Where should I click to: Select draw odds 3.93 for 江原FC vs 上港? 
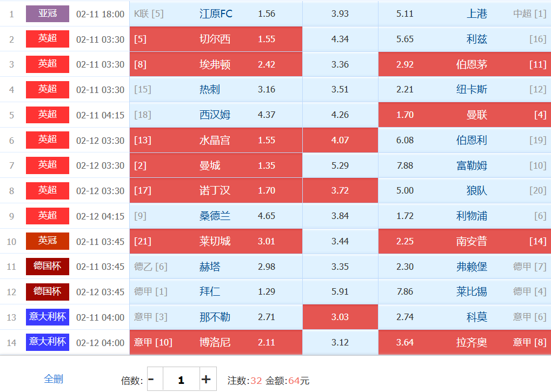click(340, 14)
